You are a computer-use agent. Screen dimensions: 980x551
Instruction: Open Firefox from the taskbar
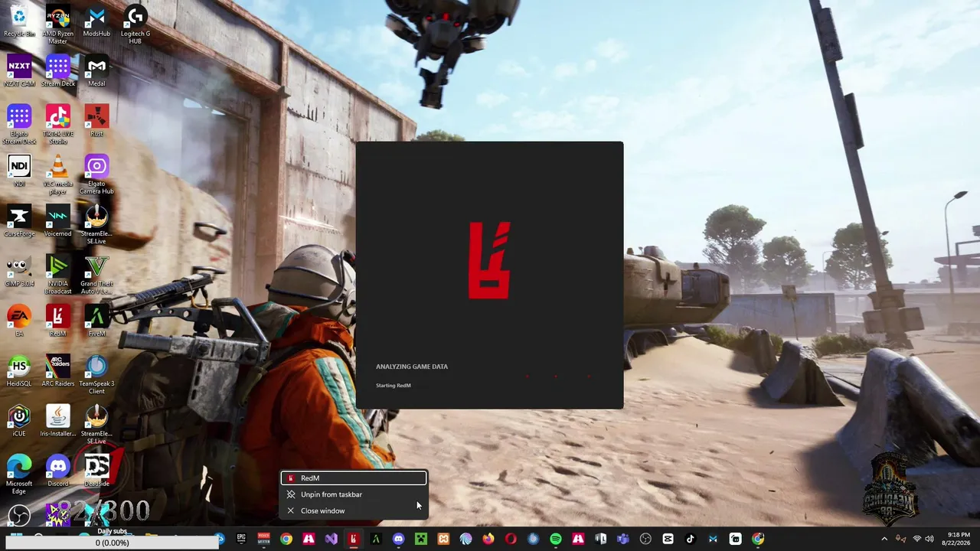click(488, 539)
